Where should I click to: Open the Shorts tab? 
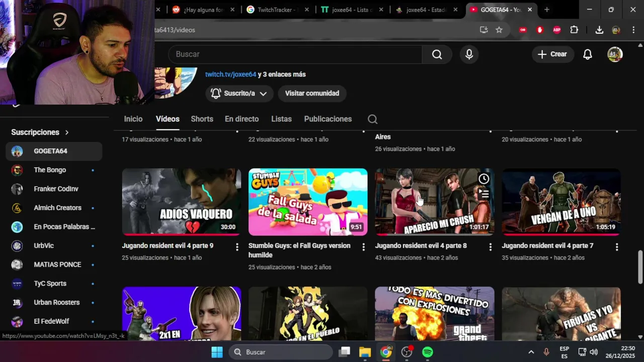tap(202, 119)
